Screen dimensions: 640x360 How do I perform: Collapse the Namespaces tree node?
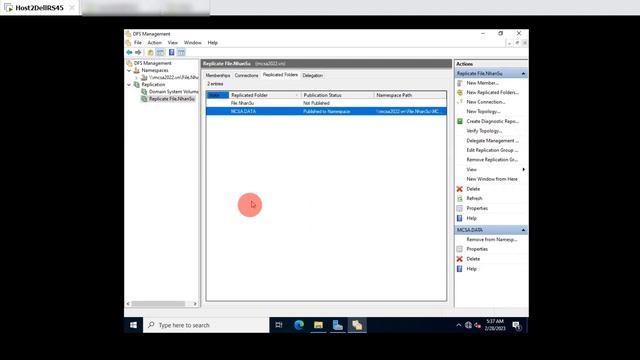pyautogui.click(x=129, y=70)
